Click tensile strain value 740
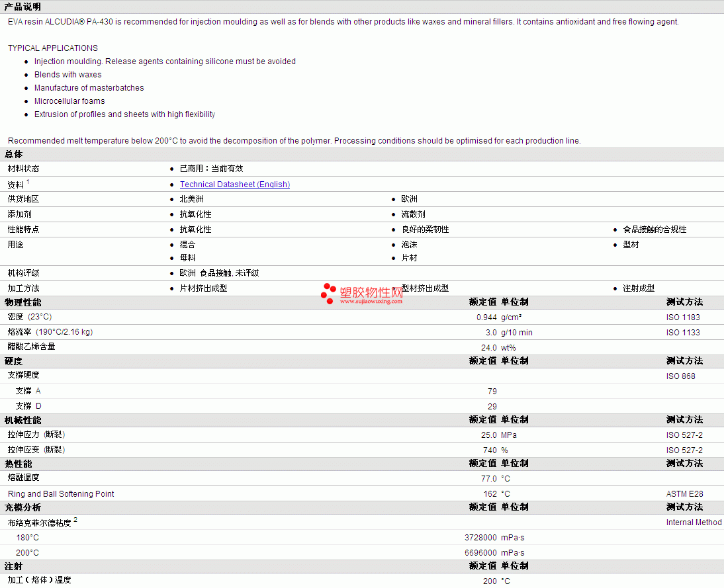Image resolution: width=724 pixels, height=588 pixels. click(x=490, y=450)
